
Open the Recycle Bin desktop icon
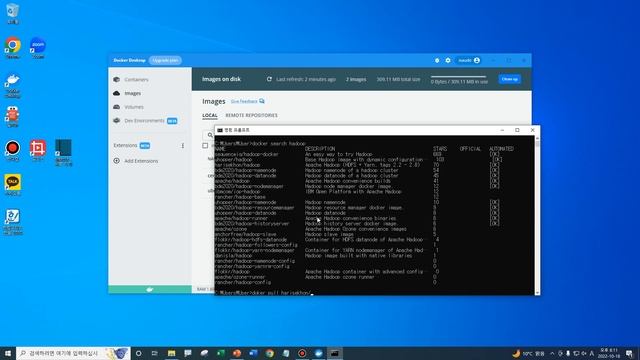pyautogui.click(x=13, y=13)
